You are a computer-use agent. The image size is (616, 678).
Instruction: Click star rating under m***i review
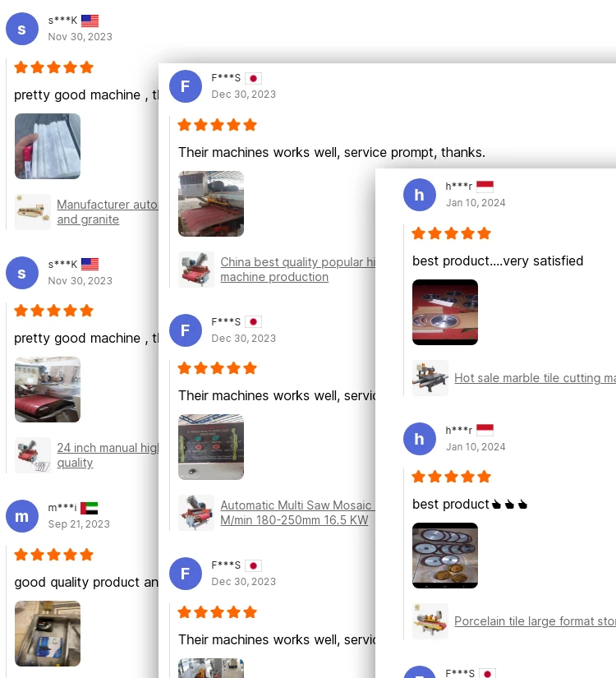click(54, 555)
